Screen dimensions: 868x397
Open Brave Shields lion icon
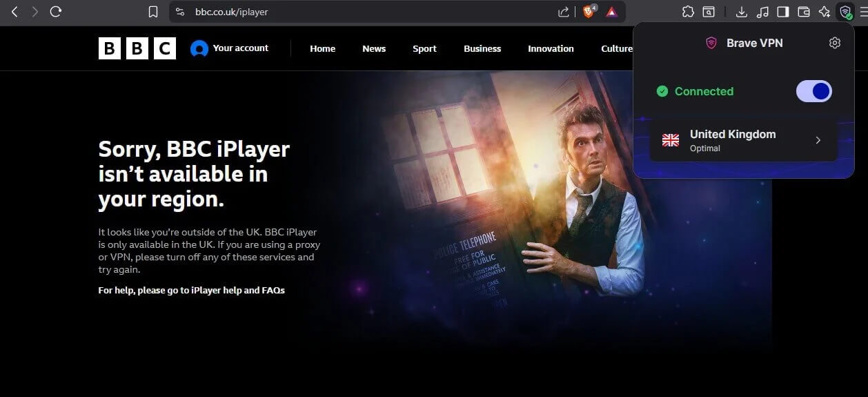[x=589, y=12]
